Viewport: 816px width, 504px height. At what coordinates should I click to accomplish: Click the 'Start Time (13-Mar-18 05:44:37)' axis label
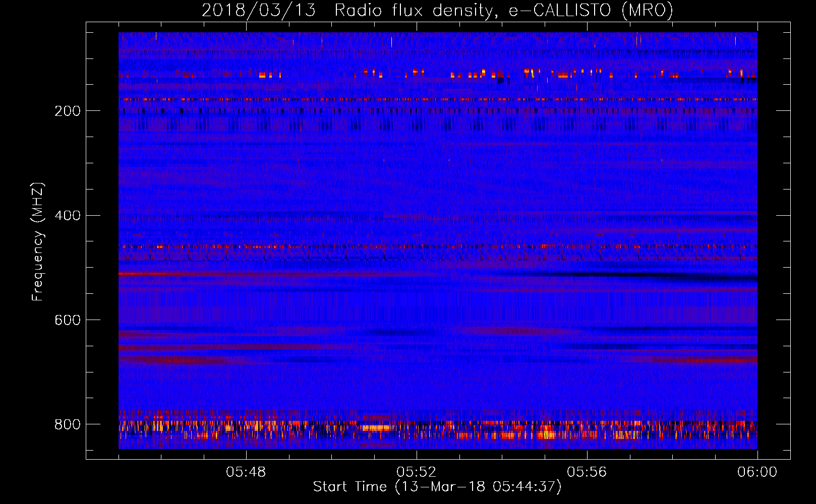click(x=437, y=487)
